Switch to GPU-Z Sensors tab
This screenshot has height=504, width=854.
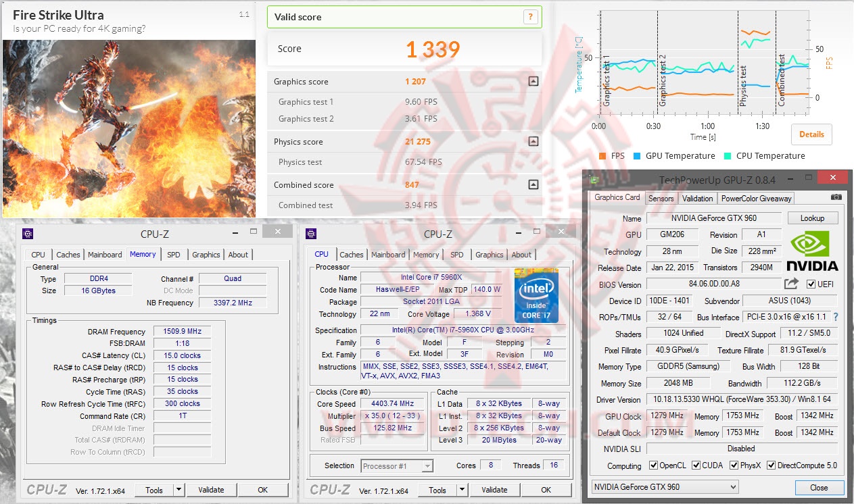tap(661, 199)
